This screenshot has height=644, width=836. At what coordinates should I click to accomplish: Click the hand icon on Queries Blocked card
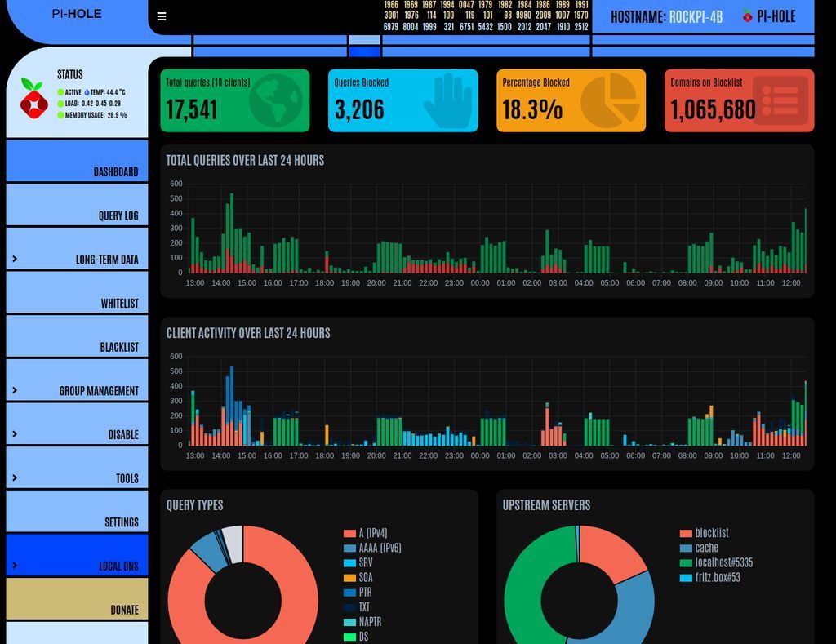click(448, 100)
